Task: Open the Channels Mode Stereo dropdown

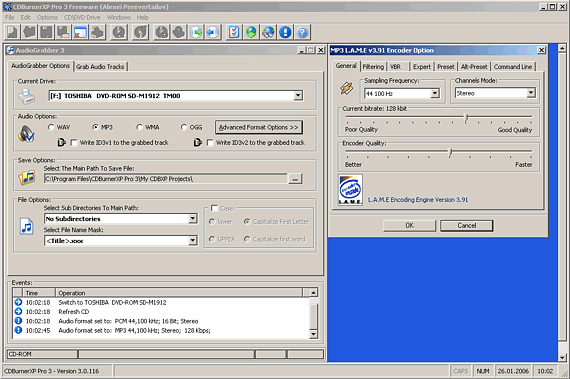Action: click(531, 93)
